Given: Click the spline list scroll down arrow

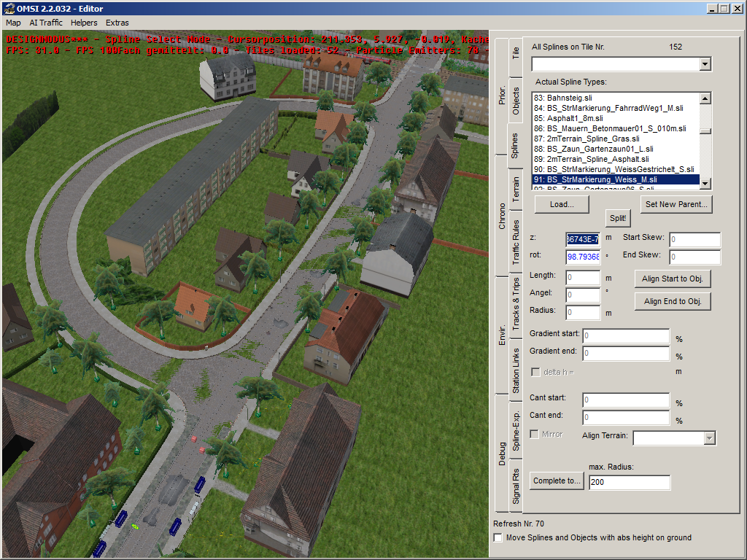Looking at the screenshot, I should pos(705,184).
